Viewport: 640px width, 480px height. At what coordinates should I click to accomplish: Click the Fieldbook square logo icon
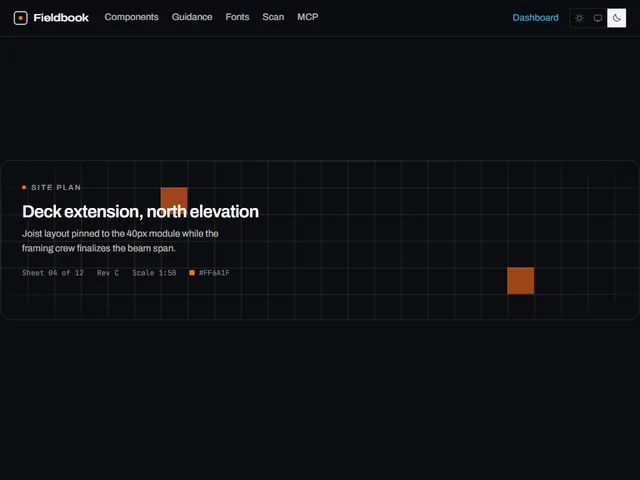pos(20,18)
